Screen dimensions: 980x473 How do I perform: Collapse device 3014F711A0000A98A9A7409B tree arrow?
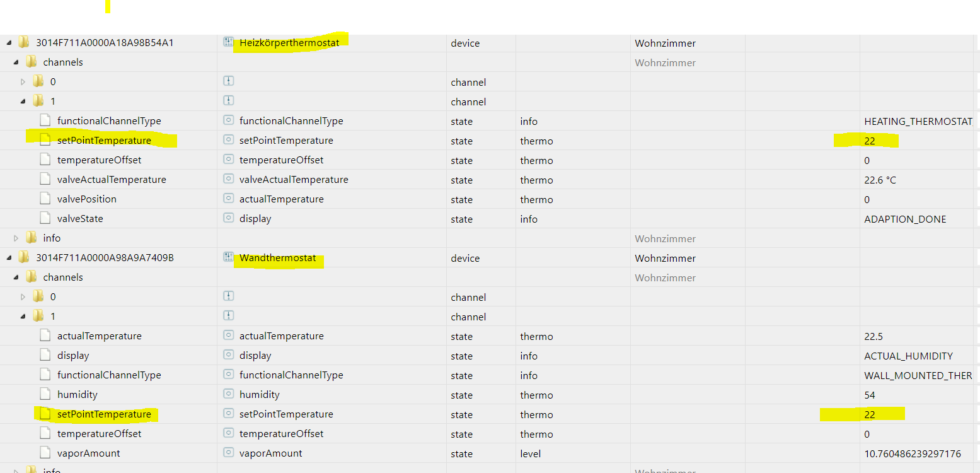pyautogui.click(x=9, y=258)
